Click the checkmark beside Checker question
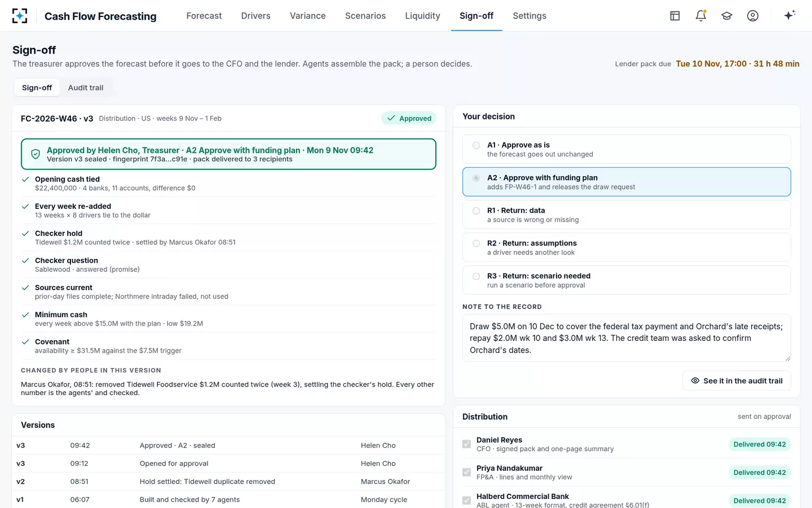This screenshot has width=812, height=508. click(25, 260)
